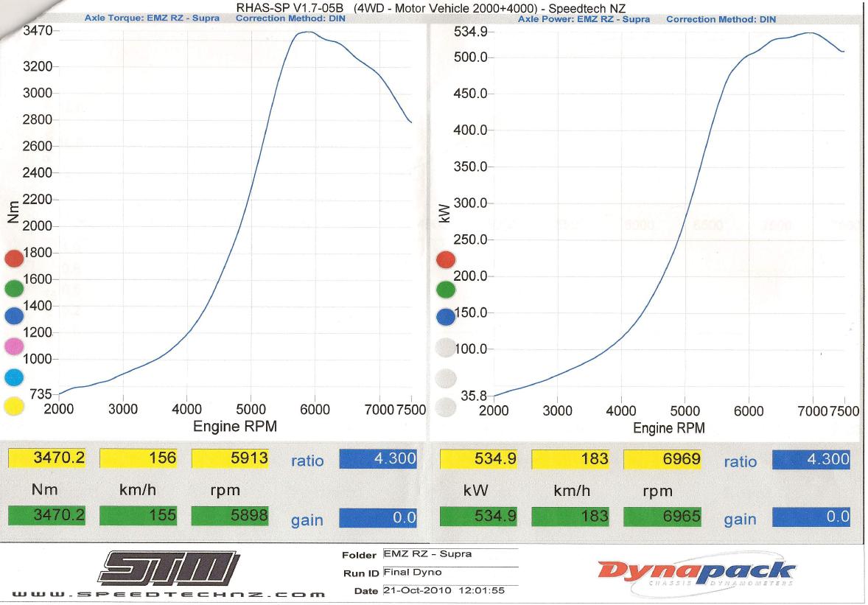The width and height of the screenshot is (868, 605).
Task: Select the pink run circle on torque graph
Action: click(x=15, y=347)
